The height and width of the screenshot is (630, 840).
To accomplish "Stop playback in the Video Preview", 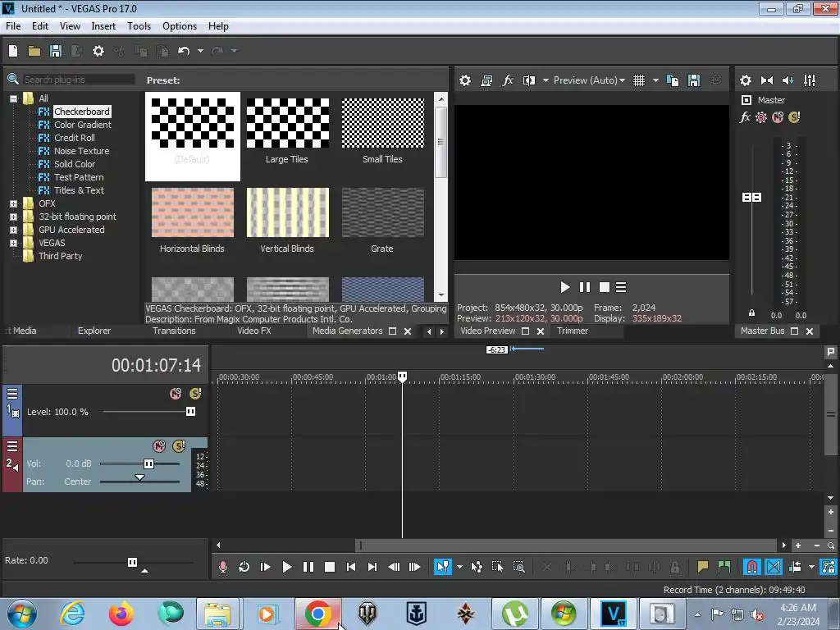I will (605, 288).
